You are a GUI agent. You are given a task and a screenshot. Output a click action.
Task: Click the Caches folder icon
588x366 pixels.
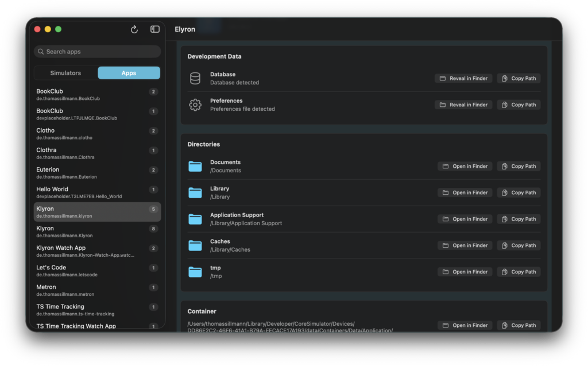coord(195,245)
